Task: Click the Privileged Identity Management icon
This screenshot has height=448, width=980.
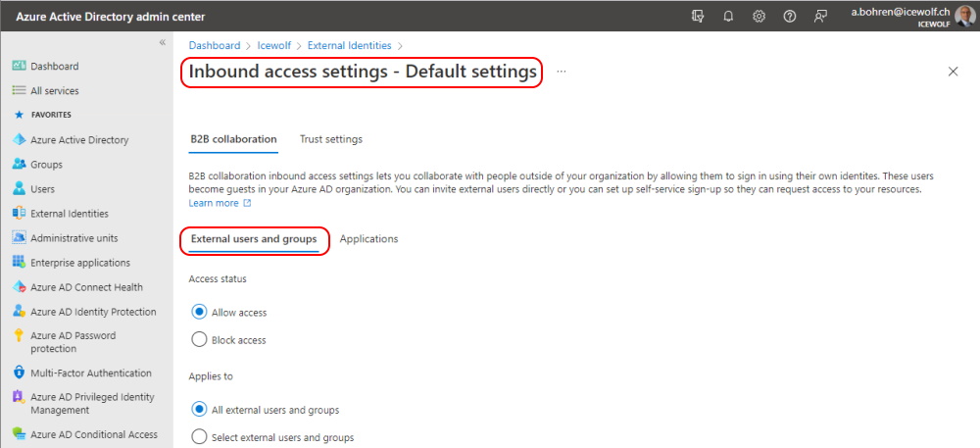Action: (19, 397)
